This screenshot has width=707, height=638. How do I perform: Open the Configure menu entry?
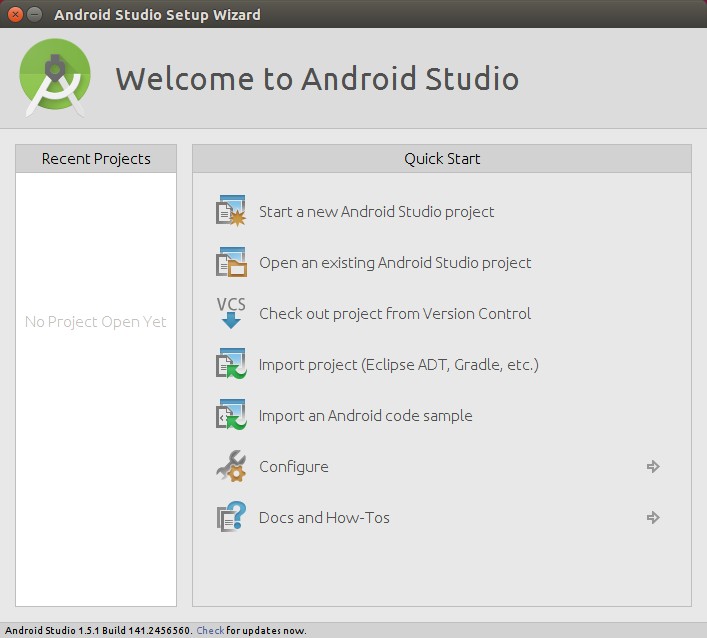point(294,467)
